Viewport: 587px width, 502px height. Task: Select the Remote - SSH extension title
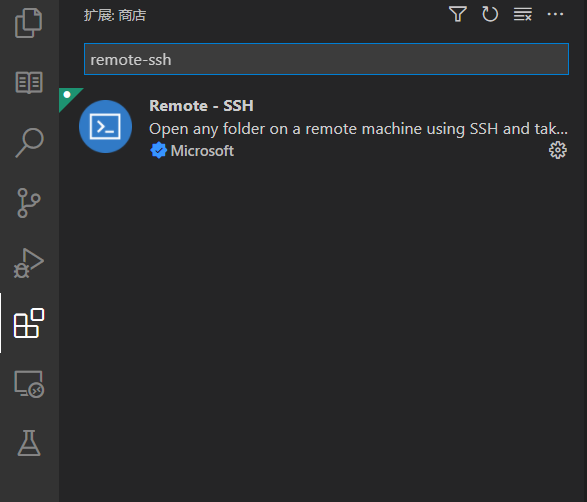(x=201, y=106)
